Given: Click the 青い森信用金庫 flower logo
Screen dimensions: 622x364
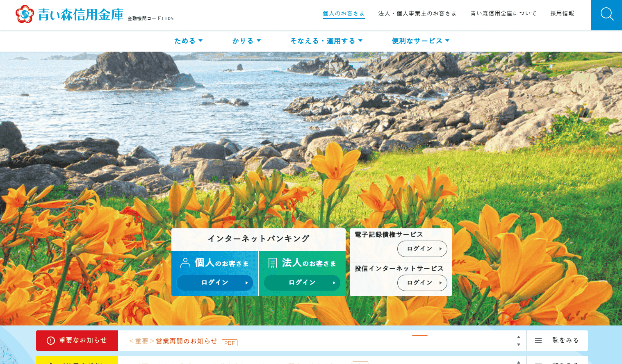Looking at the screenshot, I should pyautogui.click(x=25, y=14).
